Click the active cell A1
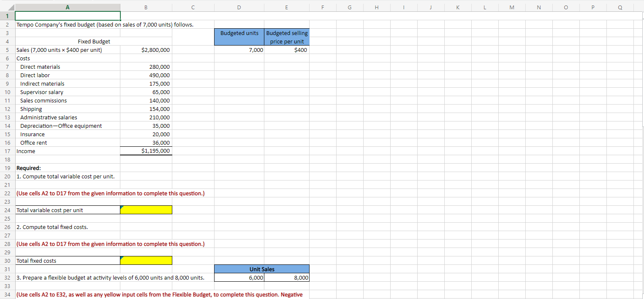Screen dimensions: 644x299 coord(68,16)
